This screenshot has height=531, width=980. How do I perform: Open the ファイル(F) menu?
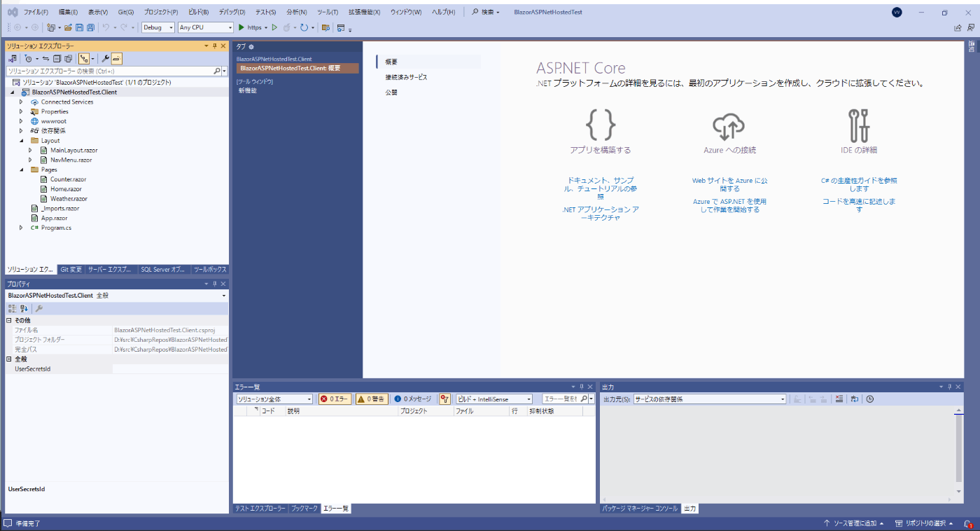tap(36, 13)
